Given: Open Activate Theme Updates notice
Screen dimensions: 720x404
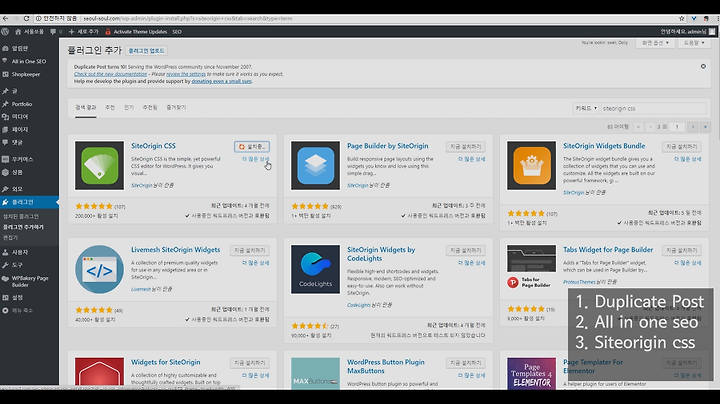Looking at the screenshot, I should (x=136, y=32).
